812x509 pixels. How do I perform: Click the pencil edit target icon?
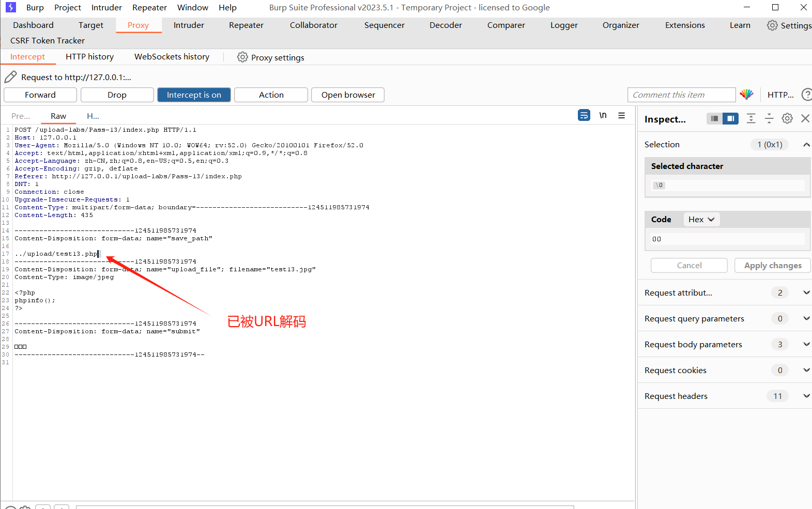pos(10,77)
